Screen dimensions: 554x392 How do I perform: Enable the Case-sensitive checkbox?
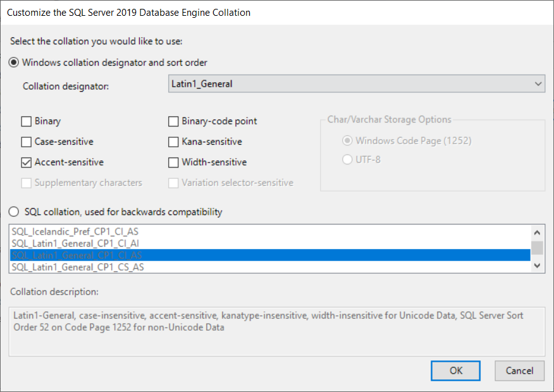tap(27, 142)
